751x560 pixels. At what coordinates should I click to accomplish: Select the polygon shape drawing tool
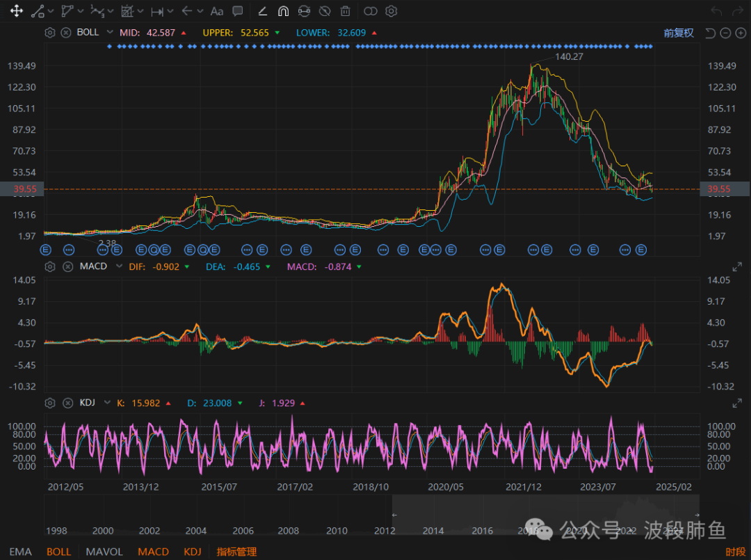point(67,11)
